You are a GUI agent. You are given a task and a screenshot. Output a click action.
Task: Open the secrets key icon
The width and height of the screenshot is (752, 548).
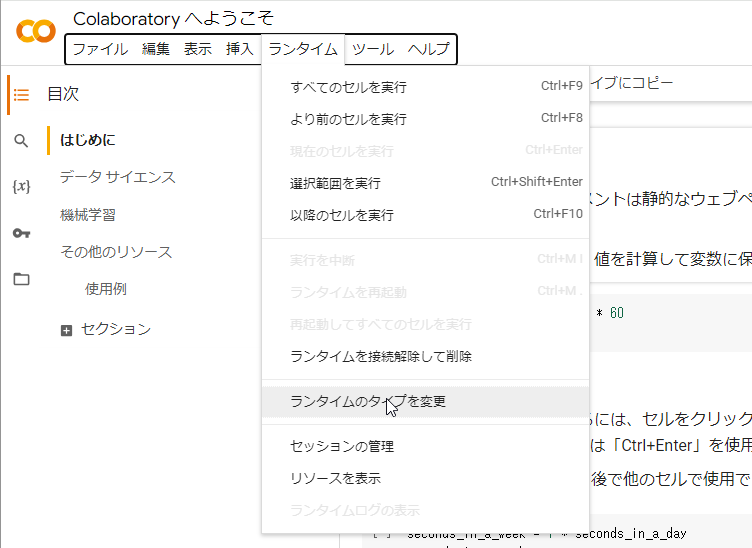pyautogui.click(x=21, y=233)
